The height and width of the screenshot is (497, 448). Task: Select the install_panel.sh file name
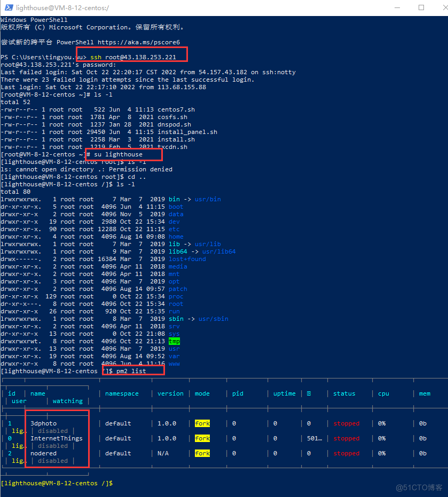click(187, 132)
